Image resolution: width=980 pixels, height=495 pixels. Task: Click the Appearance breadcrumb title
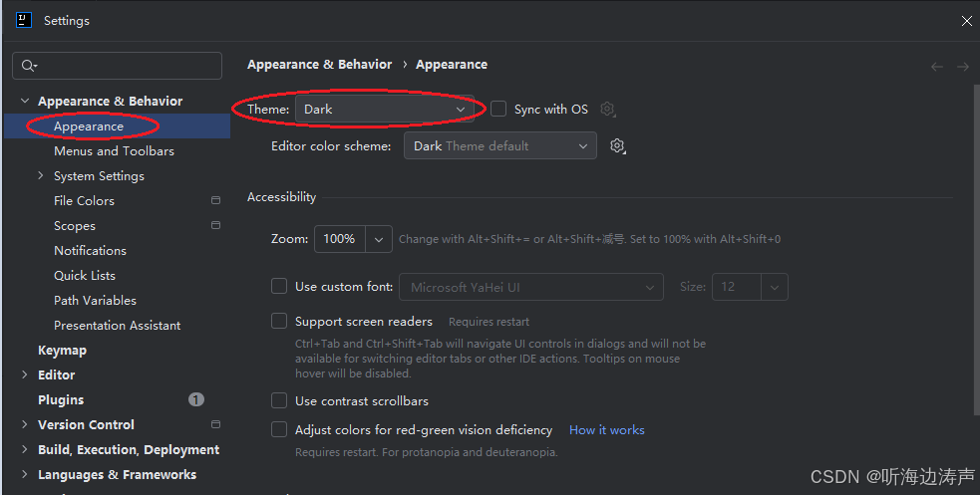(452, 65)
